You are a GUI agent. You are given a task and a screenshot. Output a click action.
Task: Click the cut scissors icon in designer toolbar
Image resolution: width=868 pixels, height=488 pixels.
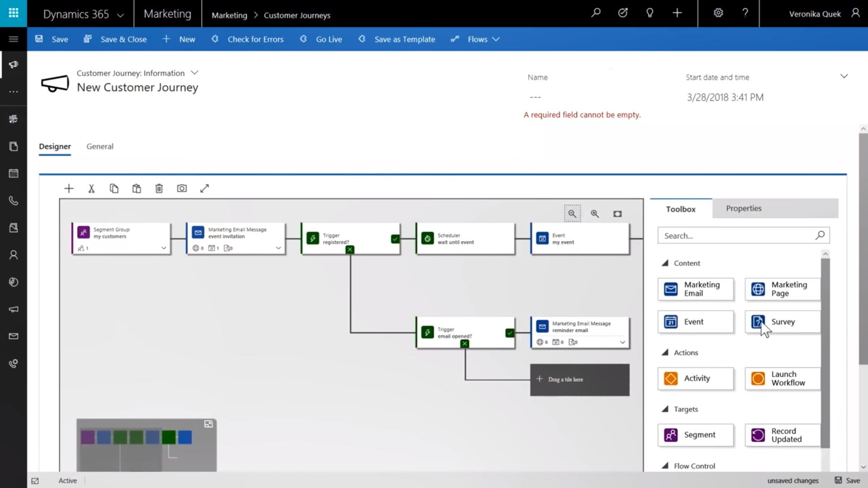(91, 188)
